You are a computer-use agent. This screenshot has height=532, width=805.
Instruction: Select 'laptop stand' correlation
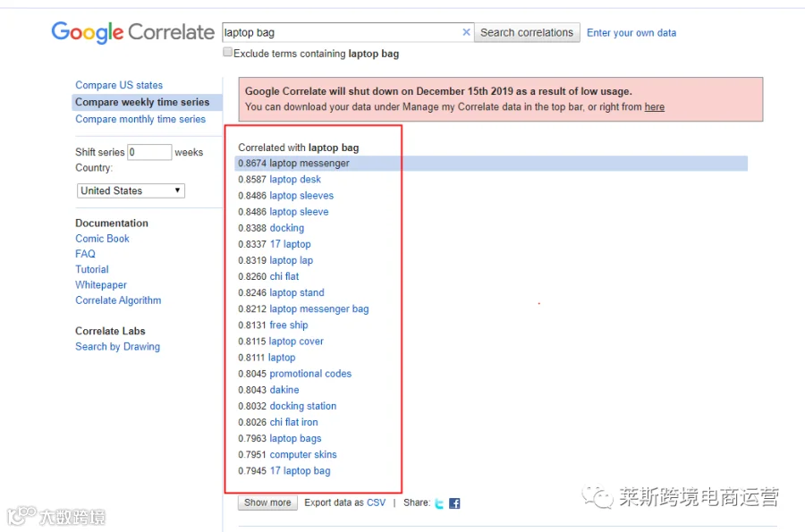click(297, 292)
